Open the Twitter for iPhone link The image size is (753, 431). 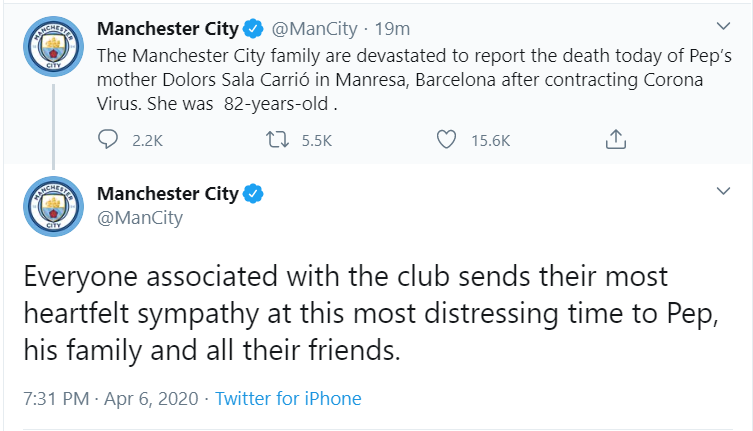click(x=288, y=398)
